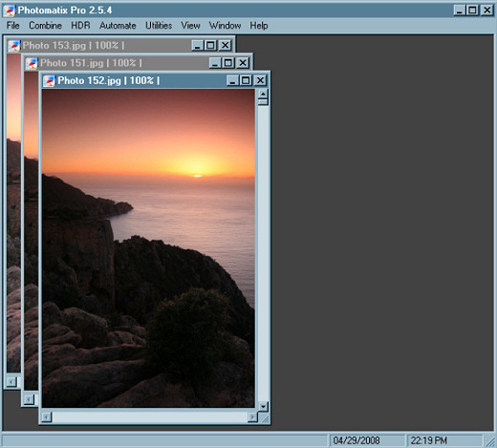Click the scroll left arrow in Photo 152
Viewport: 497px width, 448px height.
[47, 417]
